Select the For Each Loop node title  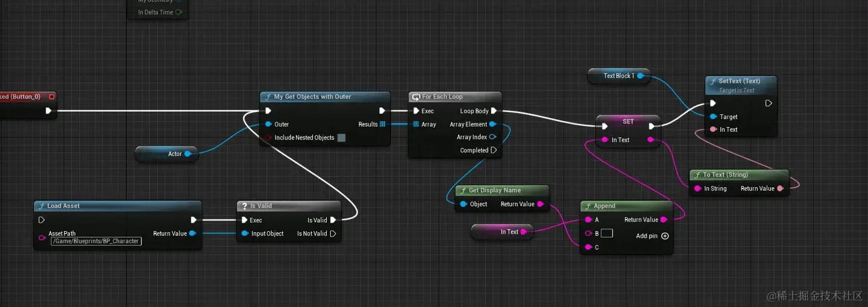pos(442,96)
